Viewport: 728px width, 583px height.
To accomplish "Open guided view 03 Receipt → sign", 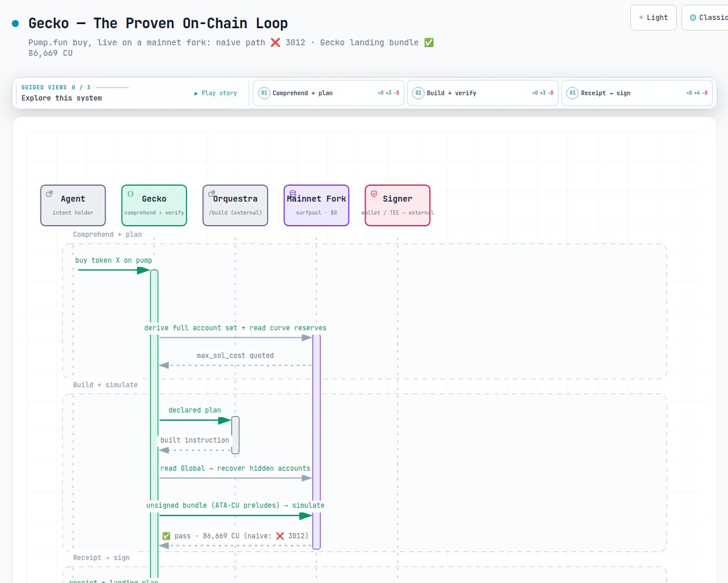I will (637, 93).
